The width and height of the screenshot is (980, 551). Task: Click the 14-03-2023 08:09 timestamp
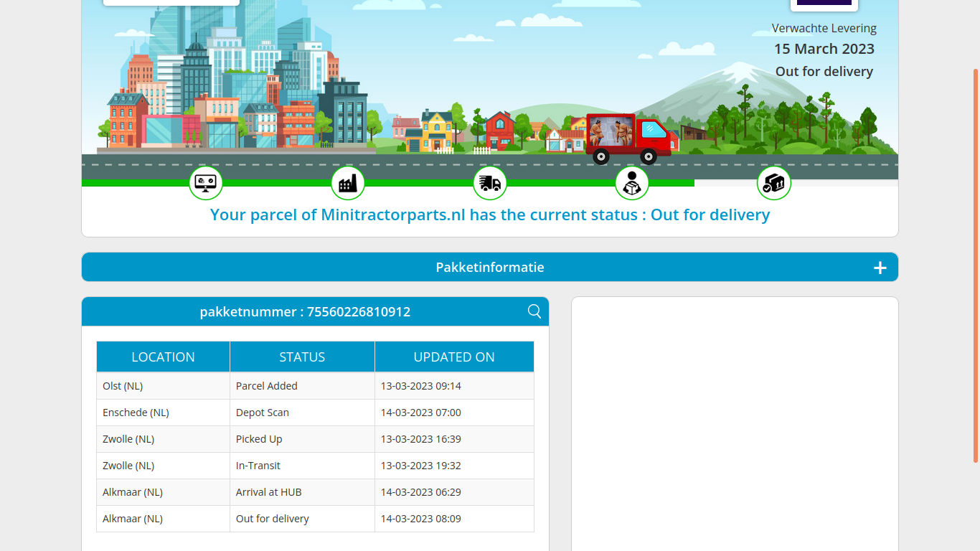(420, 519)
